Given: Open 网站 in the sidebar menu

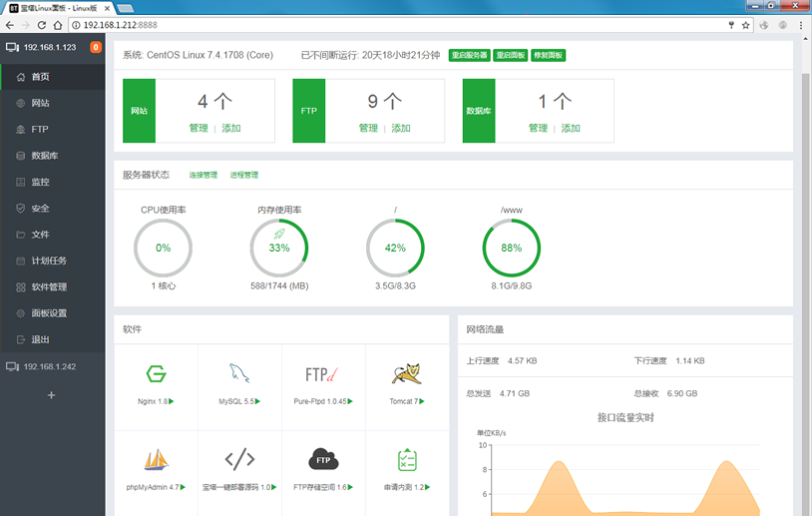Looking at the screenshot, I should 40,103.
